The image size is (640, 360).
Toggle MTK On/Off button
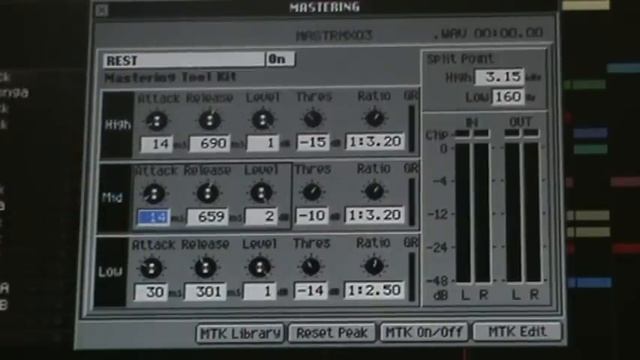click(424, 332)
